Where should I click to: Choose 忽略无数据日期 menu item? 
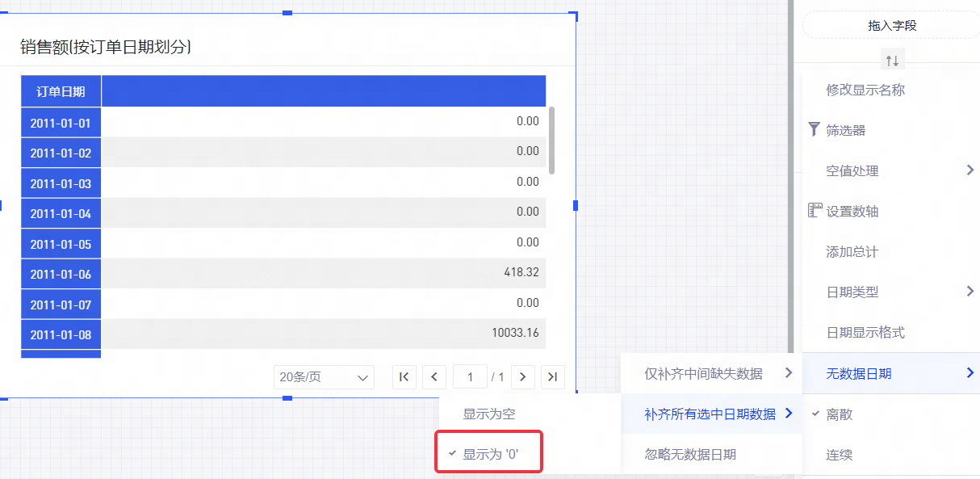pyautogui.click(x=690, y=455)
